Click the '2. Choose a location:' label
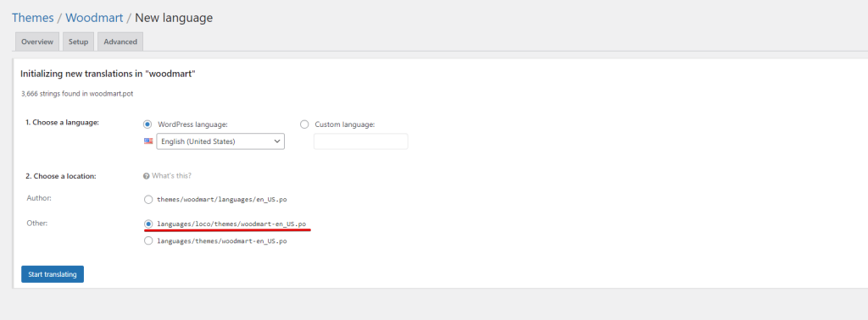This screenshot has height=320, width=868. pos(61,176)
